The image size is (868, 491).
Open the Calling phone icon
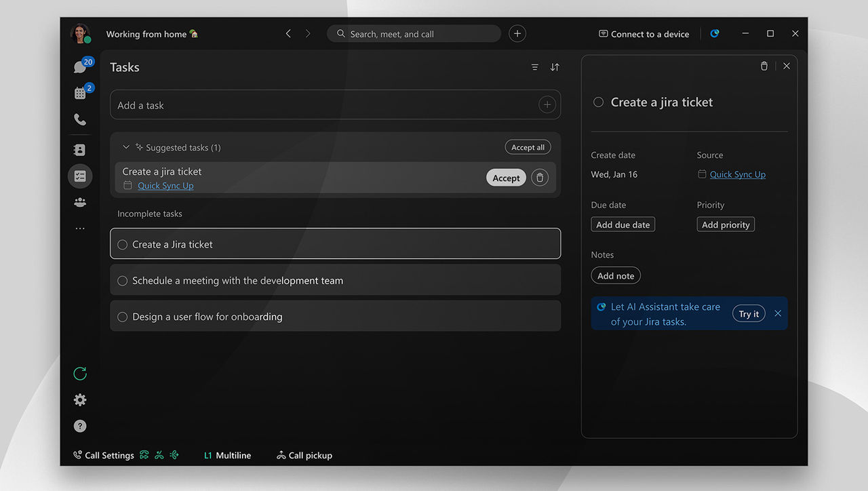(x=80, y=119)
